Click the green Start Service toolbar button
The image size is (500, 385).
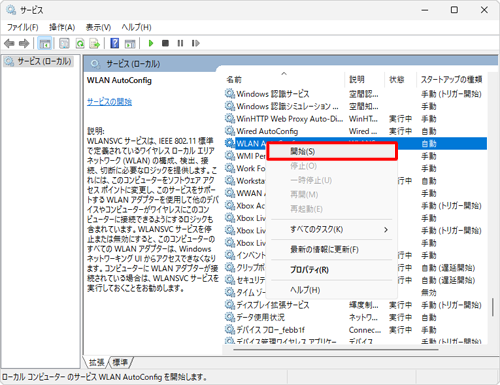(x=151, y=43)
